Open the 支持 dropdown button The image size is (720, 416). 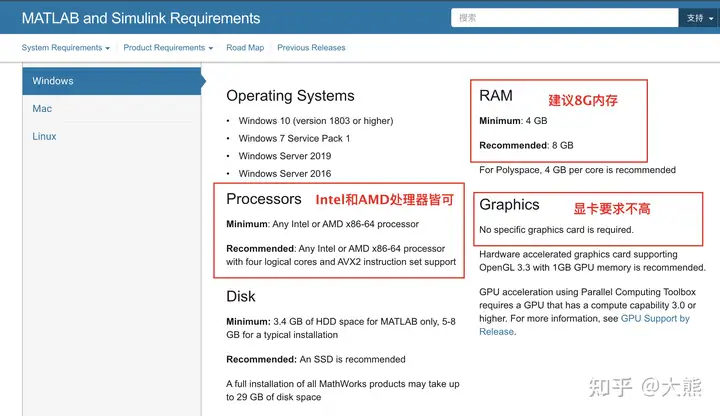[x=699, y=18]
